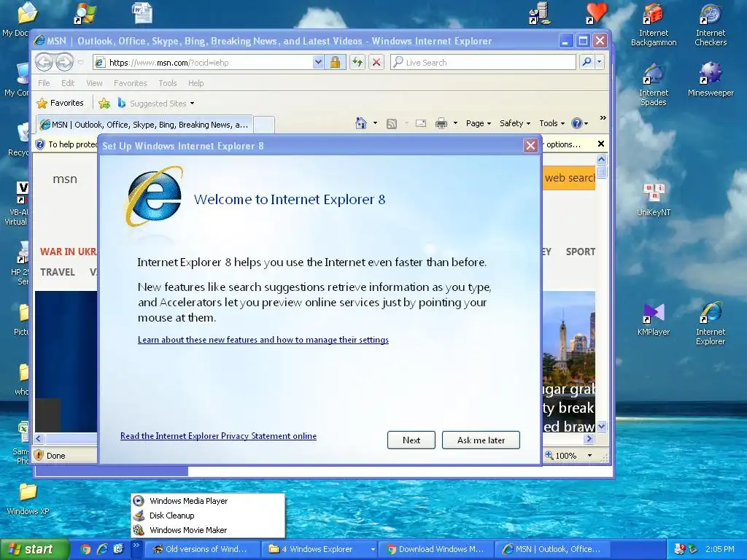This screenshot has width=747, height=560.
Task: Expand the Quick Launch overflow chevron
Action: [x=136, y=545]
